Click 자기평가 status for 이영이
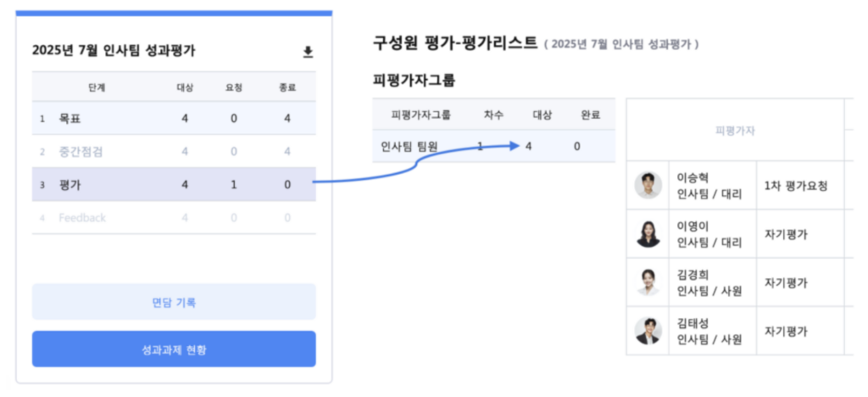Viewport: 868px width, 397px height. (x=786, y=234)
